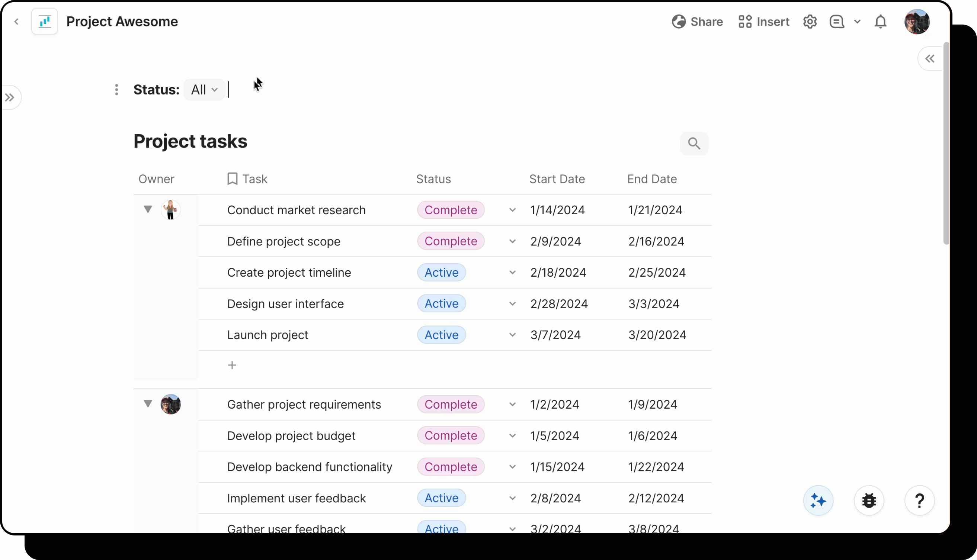Viewport: 977px width, 560px height.
Task: Open your profile avatar menu
Action: tap(917, 22)
